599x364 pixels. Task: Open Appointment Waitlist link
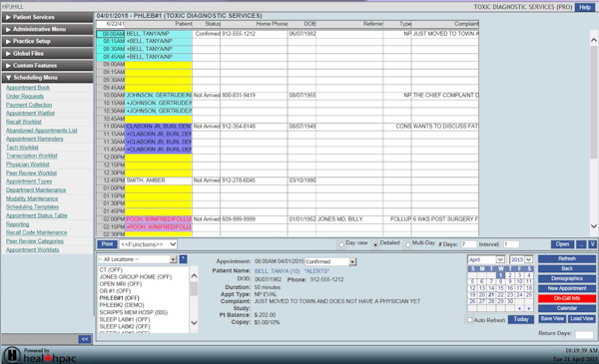coord(30,113)
